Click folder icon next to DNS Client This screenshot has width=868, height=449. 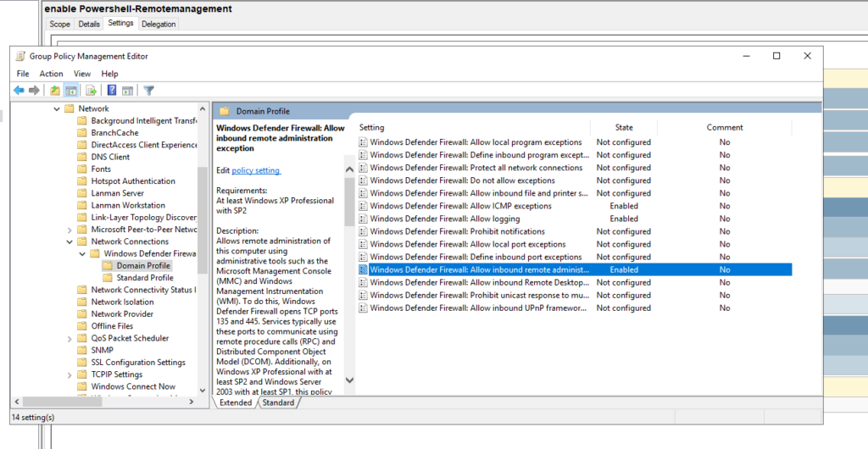point(82,157)
